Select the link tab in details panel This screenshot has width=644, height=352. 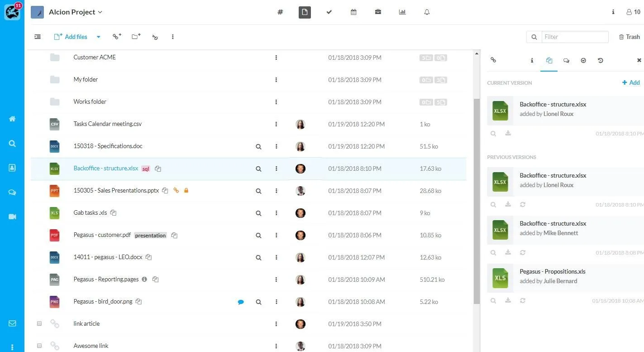click(493, 60)
